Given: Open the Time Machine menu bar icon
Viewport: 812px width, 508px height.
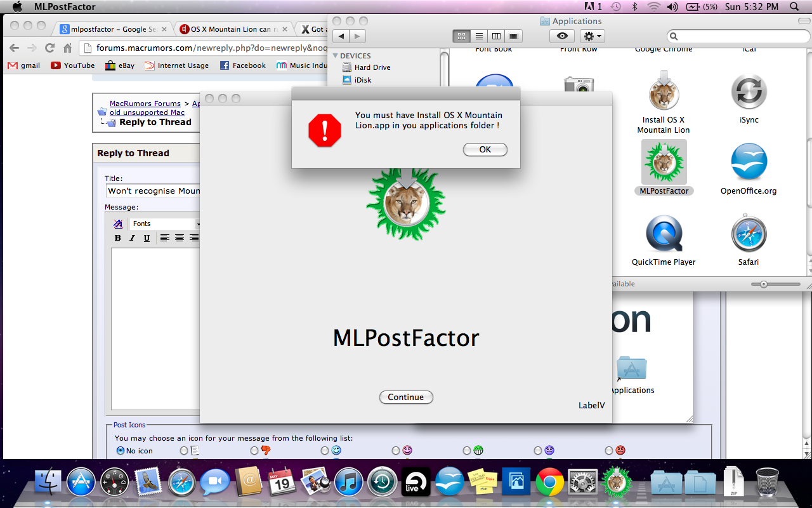Looking at the screenshot, I should click(615, 7).
